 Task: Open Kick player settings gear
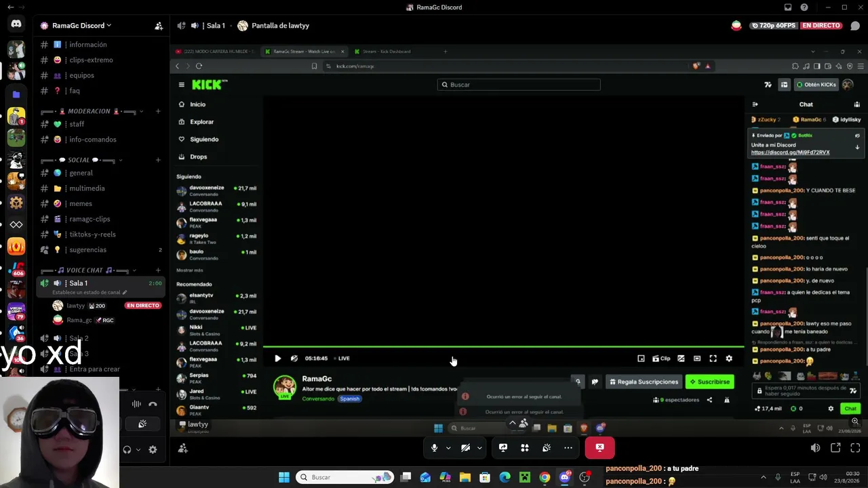(729, 359)
